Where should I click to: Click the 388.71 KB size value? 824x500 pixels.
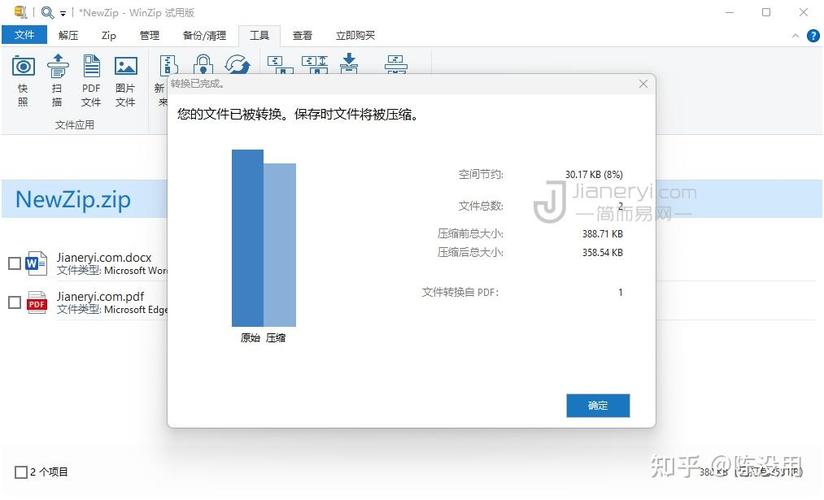(x=602, y=233)
